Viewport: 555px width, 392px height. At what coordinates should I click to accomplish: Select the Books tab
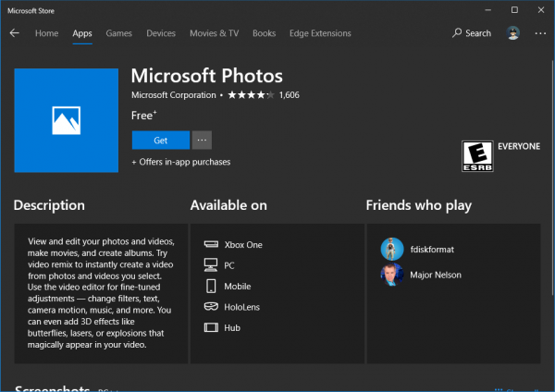point(264,33)
